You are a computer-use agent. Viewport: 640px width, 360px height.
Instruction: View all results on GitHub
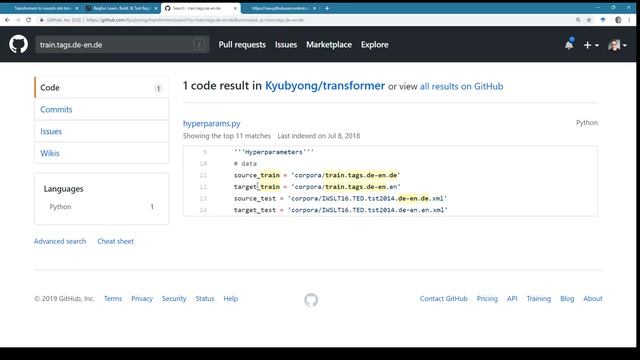pyautogui.click(x=462, y=87)
